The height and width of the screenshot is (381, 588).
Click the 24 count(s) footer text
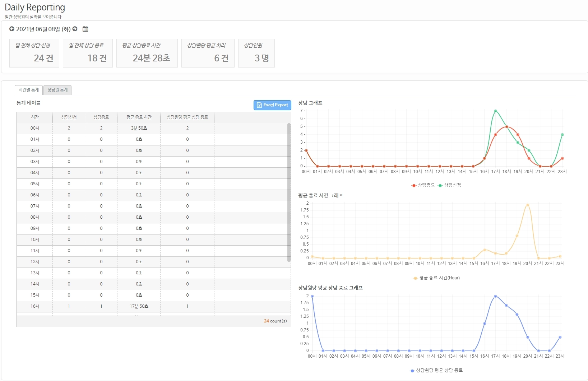click(275, 321)
